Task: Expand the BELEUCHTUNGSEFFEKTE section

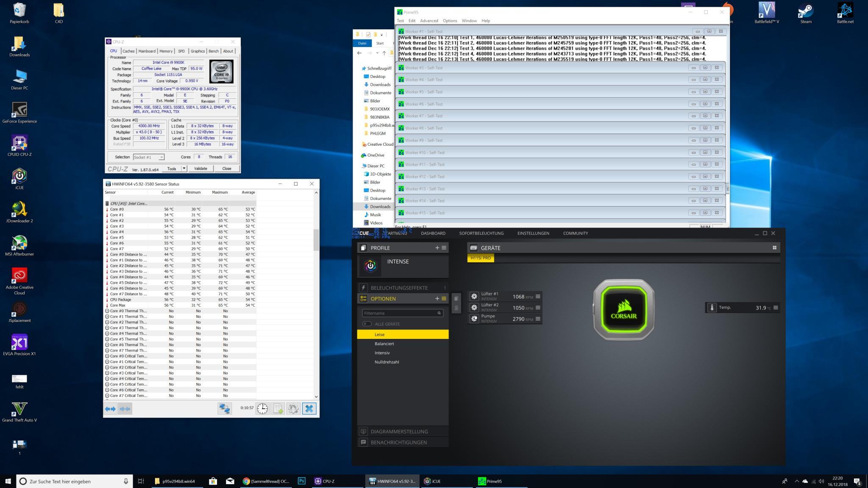Action: 403,288
